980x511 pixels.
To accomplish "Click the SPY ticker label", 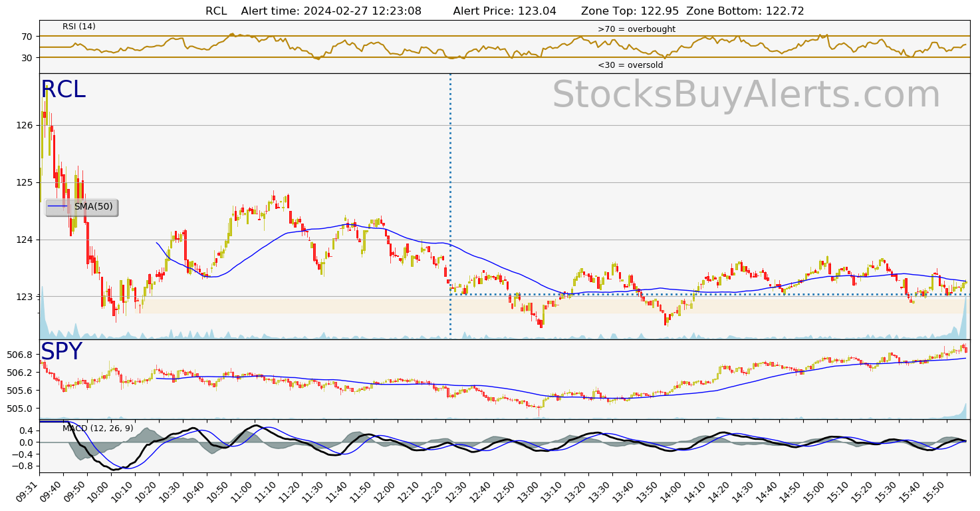I will click(x=61, y=352).
